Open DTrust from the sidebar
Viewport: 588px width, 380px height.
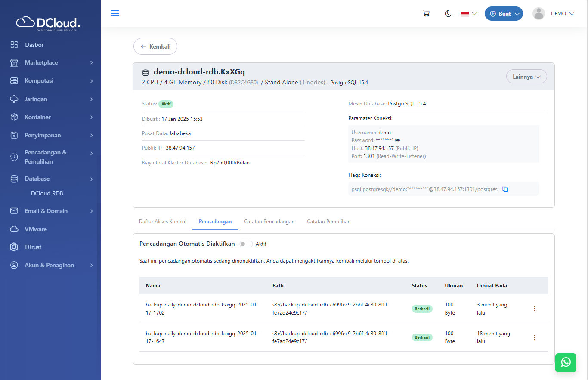(33, 247)
